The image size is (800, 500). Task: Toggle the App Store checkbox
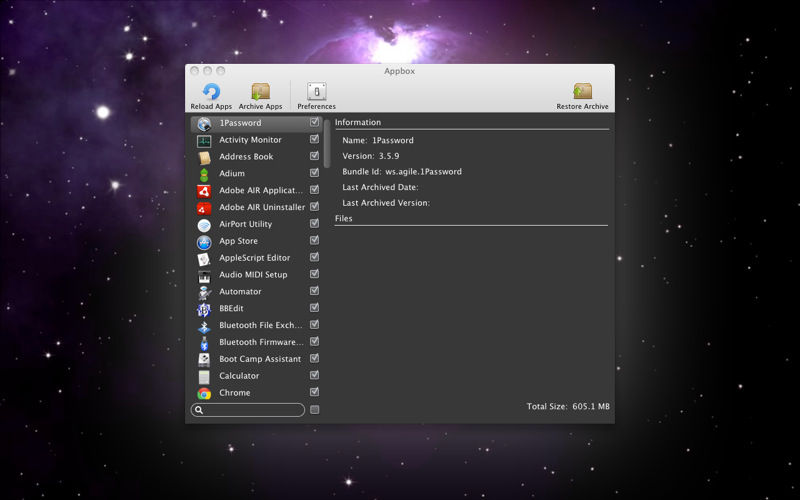pyautogui.click(x=314, y=240)
